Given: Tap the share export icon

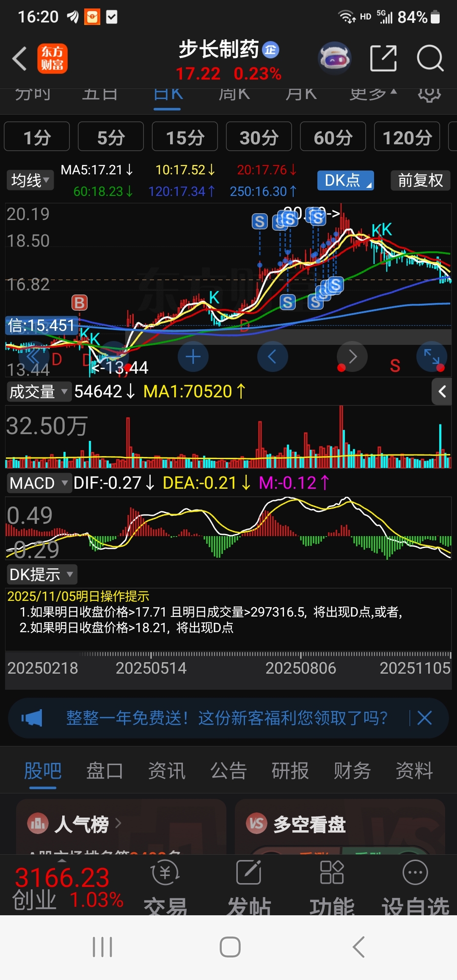Looking at the screenshot, I should pos(383,58).
